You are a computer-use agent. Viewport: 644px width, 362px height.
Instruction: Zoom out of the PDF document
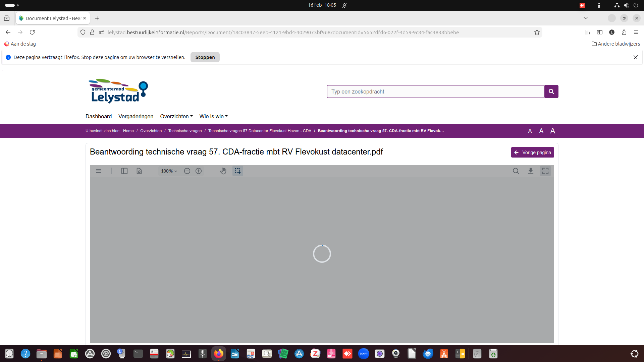click(x=187, y=171)
